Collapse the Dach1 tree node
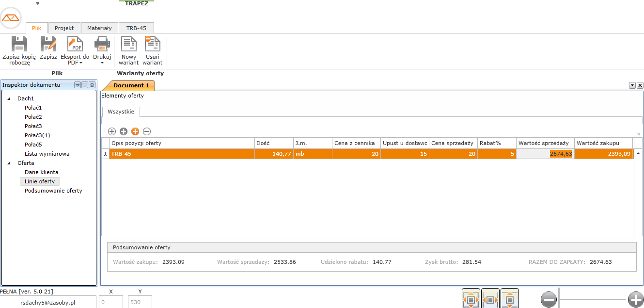Viewport: 644px width, 308px height. [9, 99]
